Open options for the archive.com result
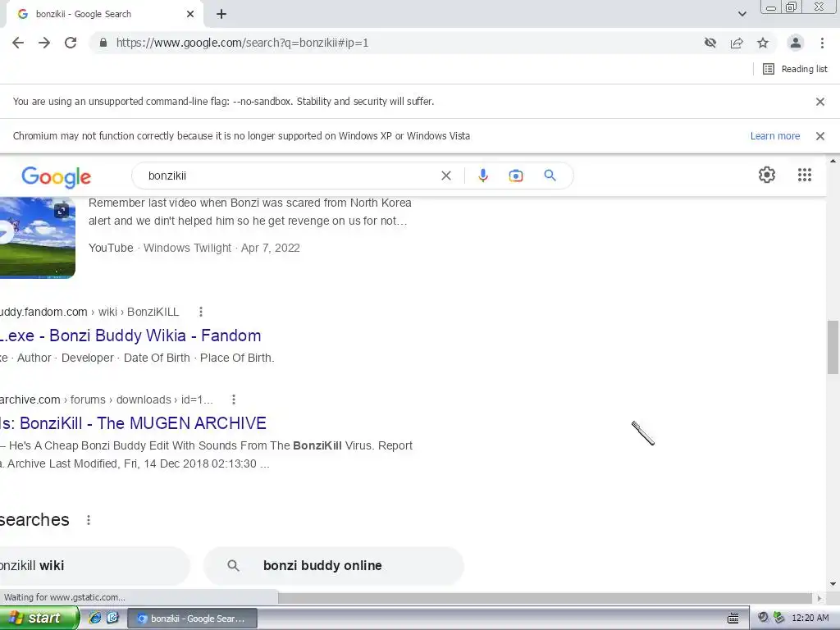The width and height of the screenshot is (840, 630). pos(234,399)
